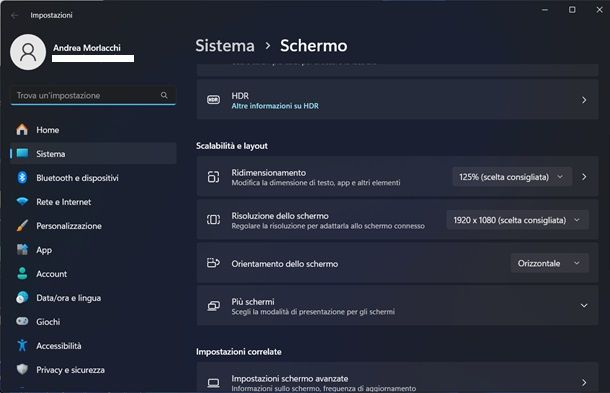Click the Andrea Morlacchi profile name

click(87, 48)
